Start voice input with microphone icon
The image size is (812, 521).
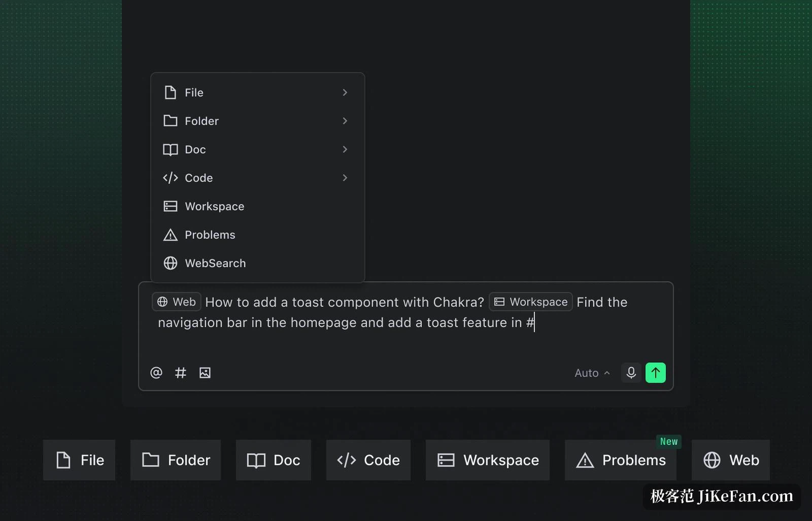coord(631,373)
